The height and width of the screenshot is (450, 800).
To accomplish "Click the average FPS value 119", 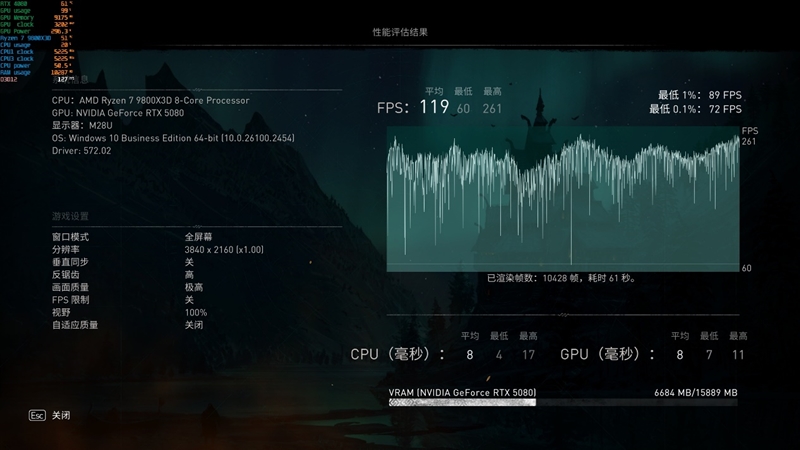I will tap(433, 107).
